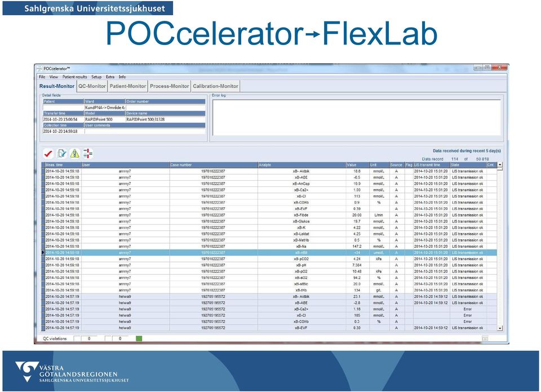Select the xB-Na analyte cell
Image resolution: width=541 pixels, height=392 pixels.
click(x=301, y=247)
